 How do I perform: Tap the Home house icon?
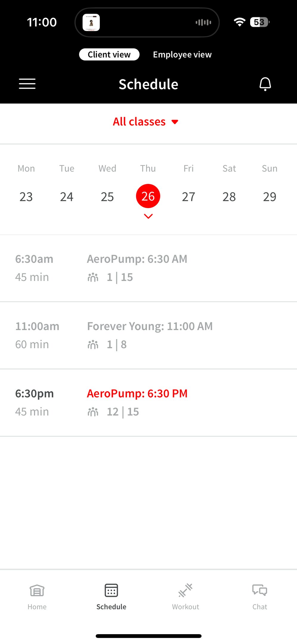point(37,590)
